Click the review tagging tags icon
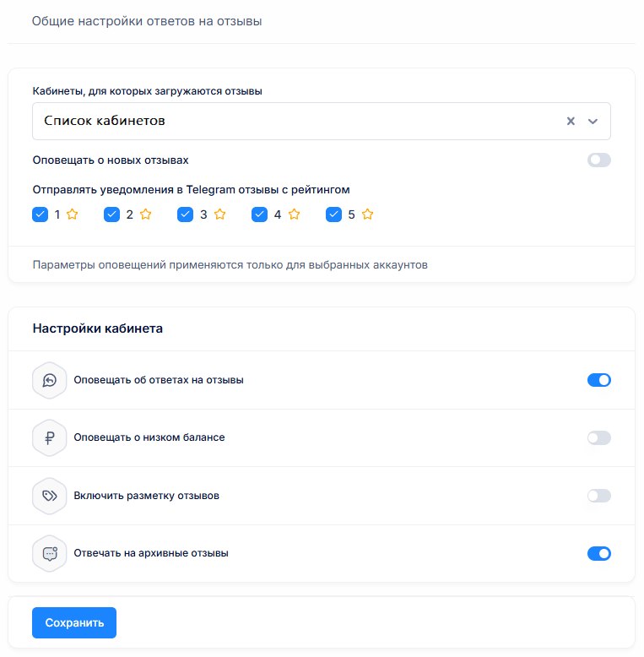Viewport: 644px width, 657px height. 49,496
